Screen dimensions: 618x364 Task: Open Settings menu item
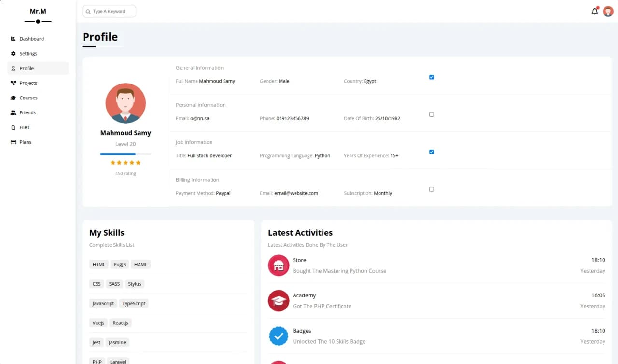[38, 54]
